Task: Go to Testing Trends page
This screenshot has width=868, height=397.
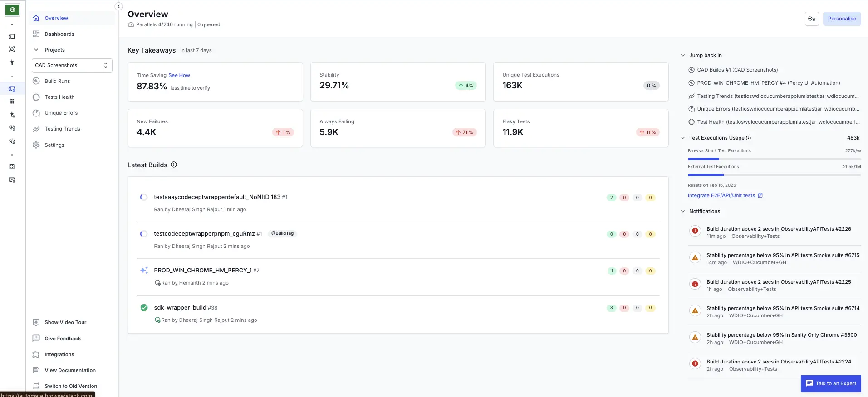Action: point(62,129)
